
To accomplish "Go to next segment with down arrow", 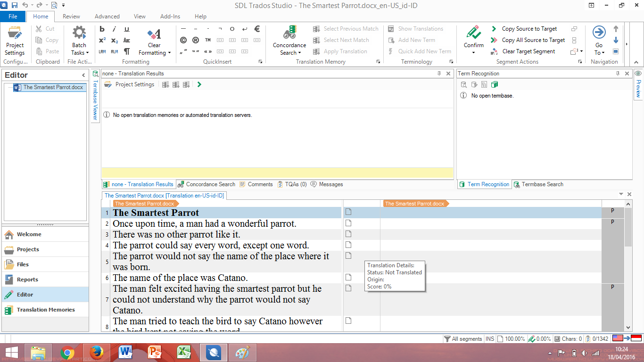I will coord(616,40).
